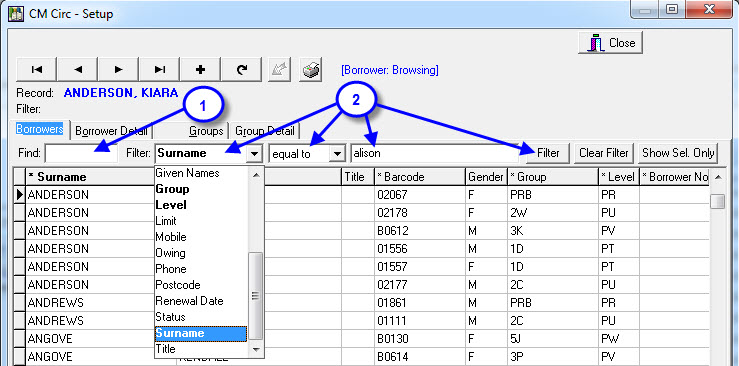739x366 pixels.
Task: Click level cell PW
Action: pos(619,339)
